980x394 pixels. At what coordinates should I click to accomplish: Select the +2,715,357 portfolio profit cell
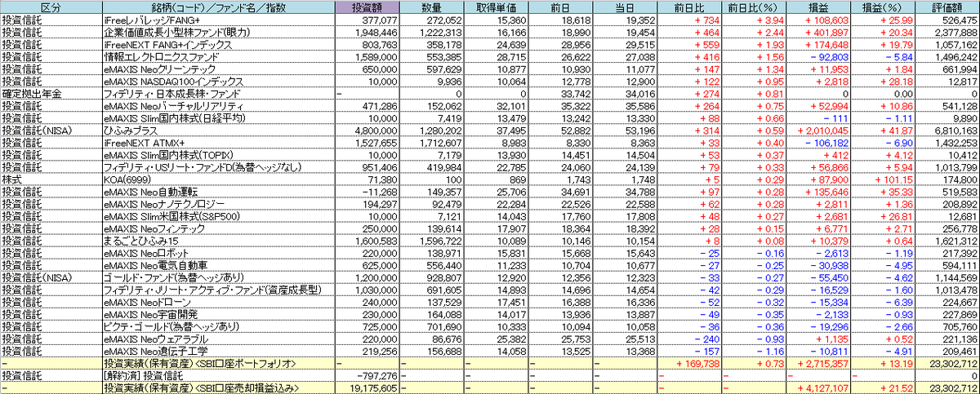click(817, 363)
